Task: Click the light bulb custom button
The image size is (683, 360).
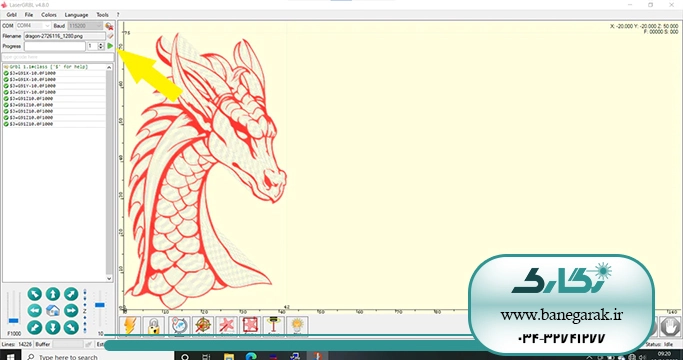Action: [x=297, y=326]
